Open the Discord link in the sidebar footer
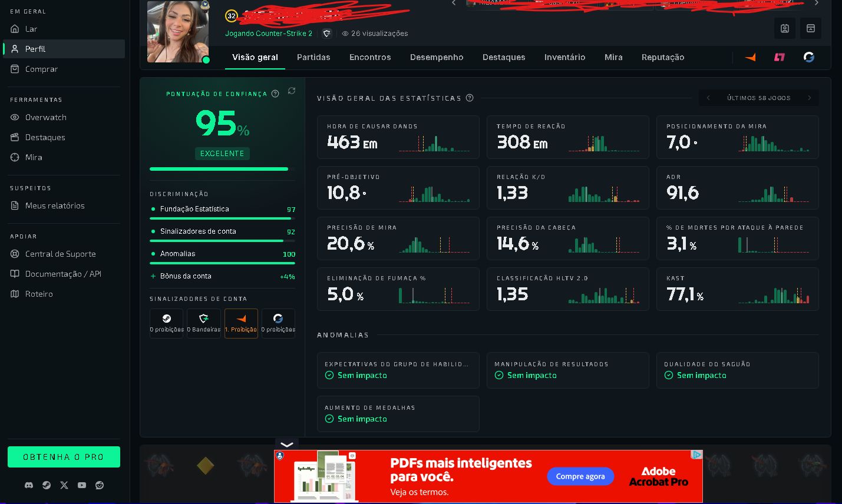The width and height of the screenshot is (842, 504). pos(29,485)
